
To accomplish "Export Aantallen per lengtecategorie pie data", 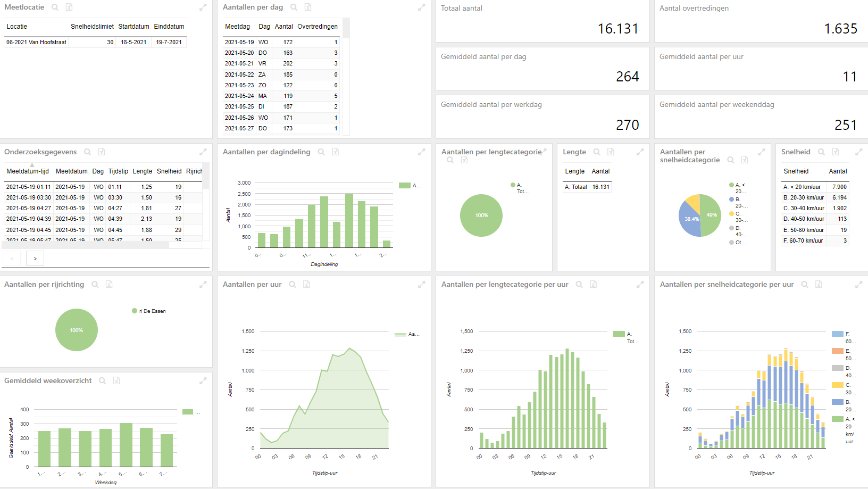I will click(464, 160).
